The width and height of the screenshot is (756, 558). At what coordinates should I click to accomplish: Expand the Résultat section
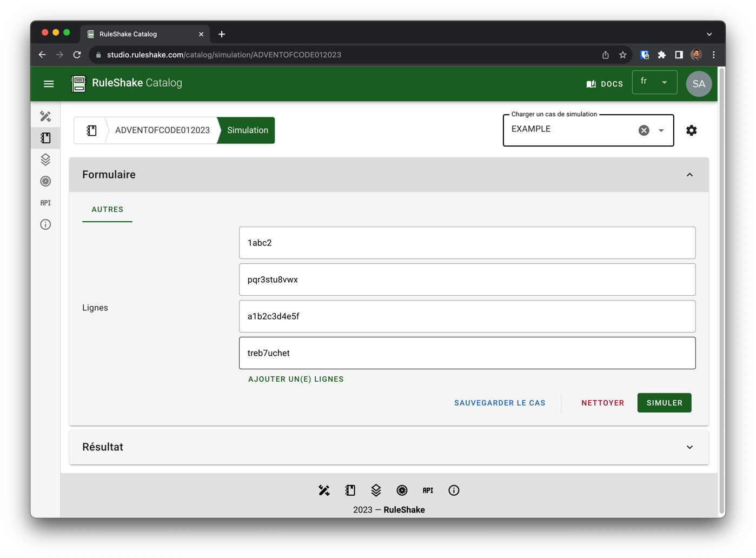[689, 447]
